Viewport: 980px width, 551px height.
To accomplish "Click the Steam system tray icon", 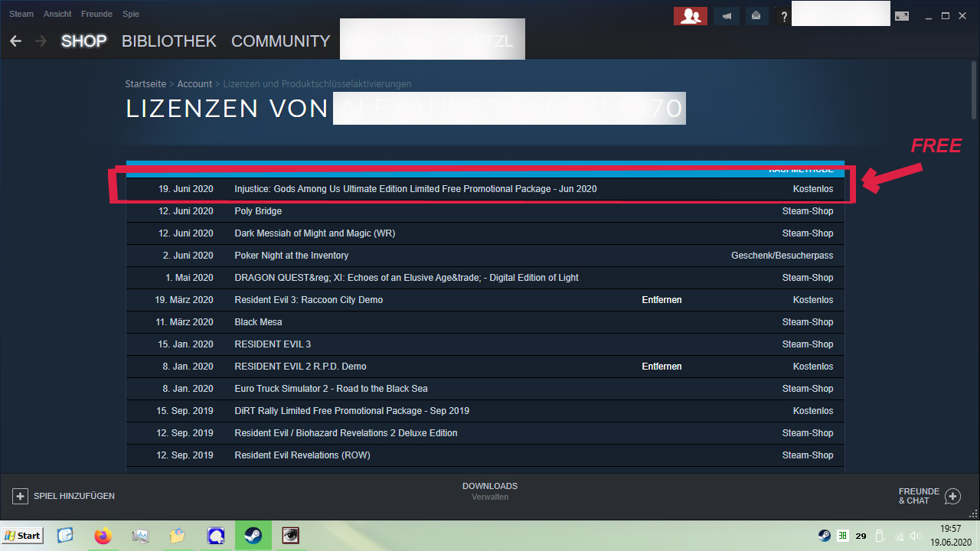I will tap(825, 536).
